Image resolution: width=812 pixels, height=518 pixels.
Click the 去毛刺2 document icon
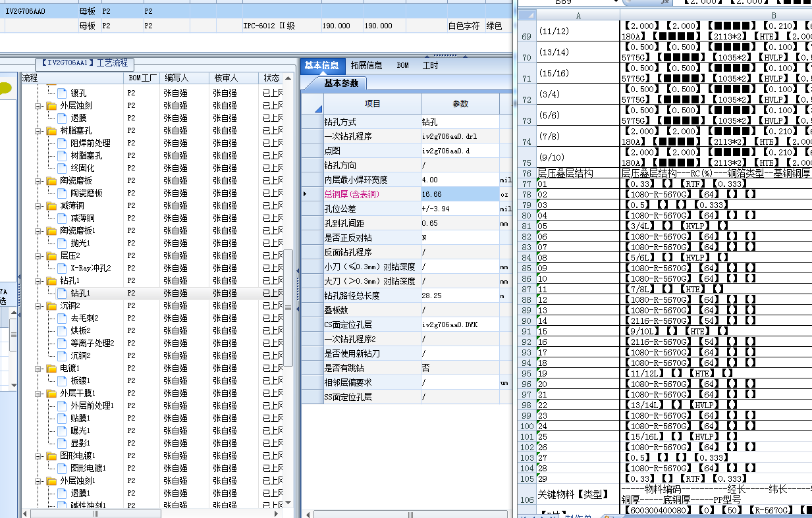(63, 318)
